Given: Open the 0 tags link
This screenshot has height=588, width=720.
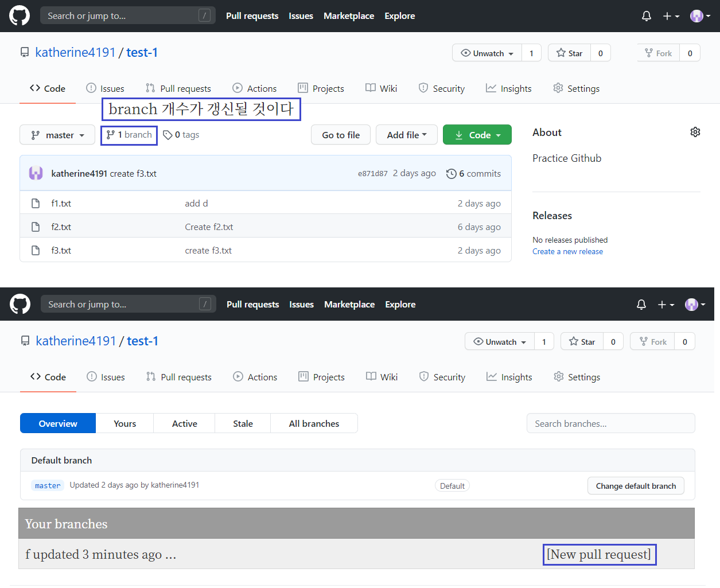Looking at the screenshot, I should pyautogui.click(x=181, y=135).
